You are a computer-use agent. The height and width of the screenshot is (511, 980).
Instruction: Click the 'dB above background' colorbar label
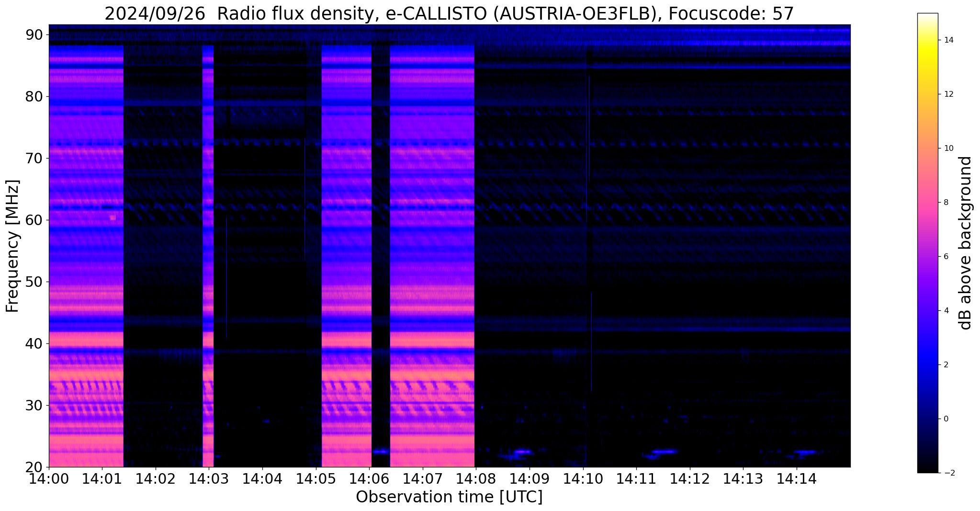[966, 243]
